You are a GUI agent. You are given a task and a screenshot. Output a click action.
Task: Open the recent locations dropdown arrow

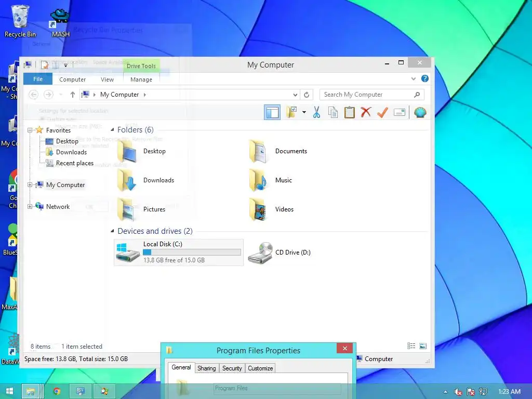61,95
